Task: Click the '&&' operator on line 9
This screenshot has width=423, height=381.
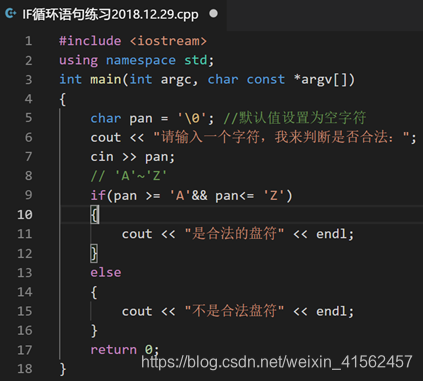Action: (199, 195)
